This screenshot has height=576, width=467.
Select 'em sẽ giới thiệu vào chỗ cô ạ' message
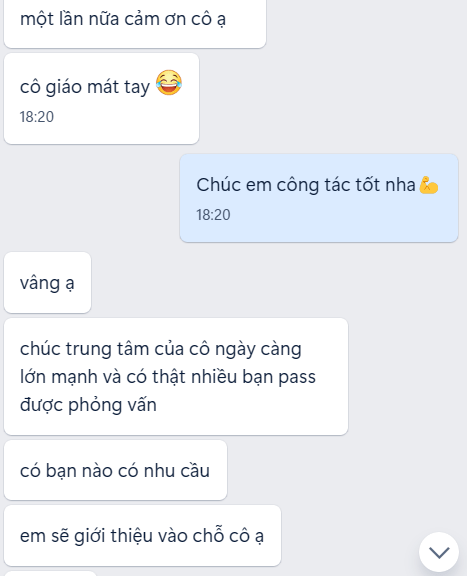pos(142,536)
